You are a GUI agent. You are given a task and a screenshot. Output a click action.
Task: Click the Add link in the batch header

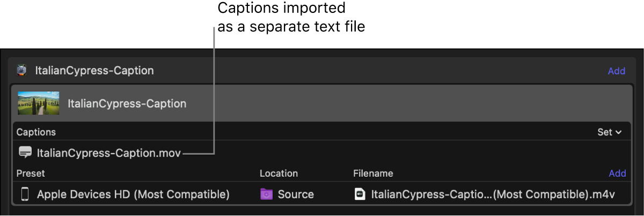pos(616,71)
